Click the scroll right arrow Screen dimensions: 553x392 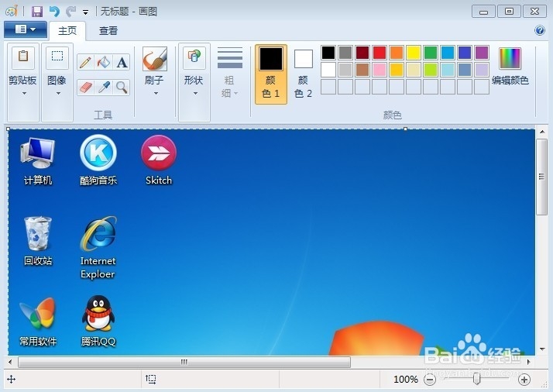(529, 362)
